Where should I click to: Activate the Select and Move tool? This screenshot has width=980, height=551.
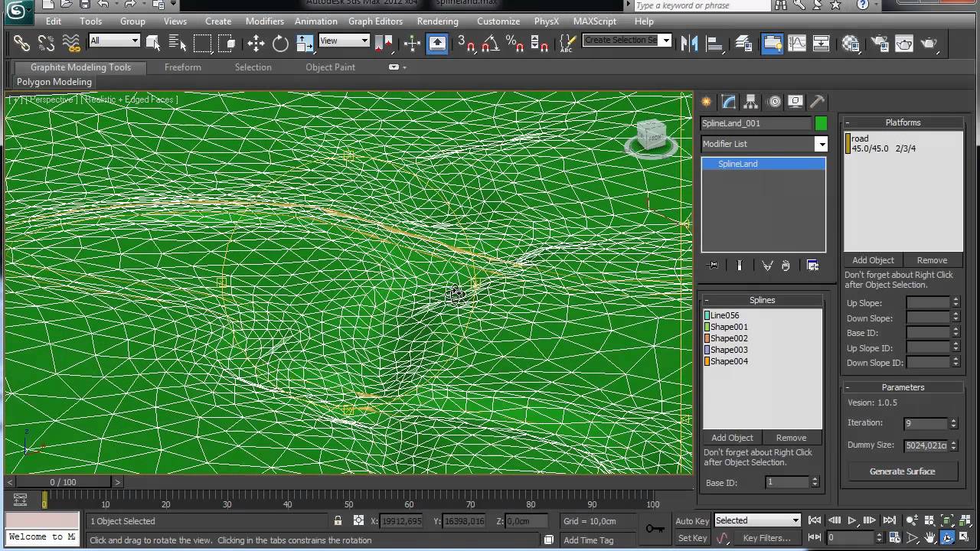(x=256, y=43)
